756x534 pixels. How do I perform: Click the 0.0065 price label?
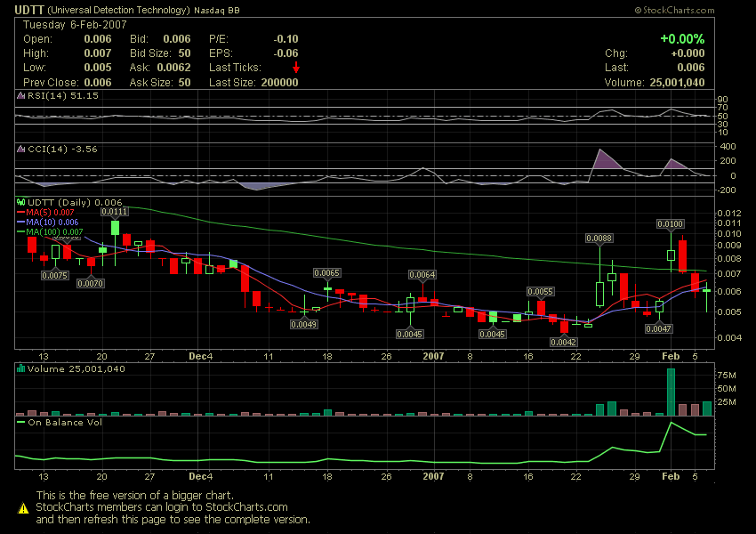coord(327,273)
